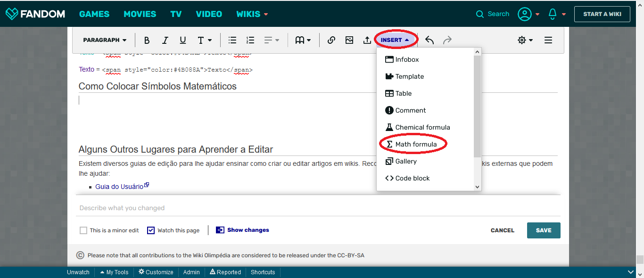Collapse the INSERT dropdown menu
This screenshot has width=644, height=278.
pyautogui.click(x=396, y=40)
